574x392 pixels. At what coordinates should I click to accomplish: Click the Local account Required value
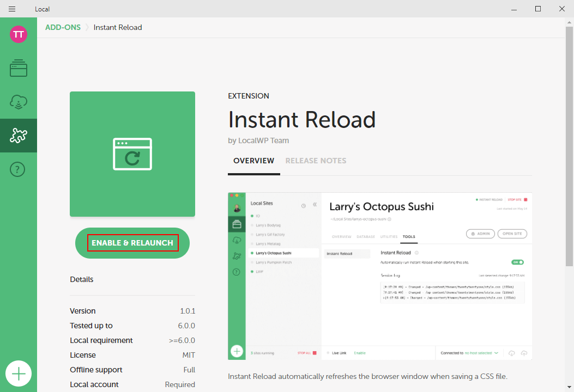coord(180,385)
